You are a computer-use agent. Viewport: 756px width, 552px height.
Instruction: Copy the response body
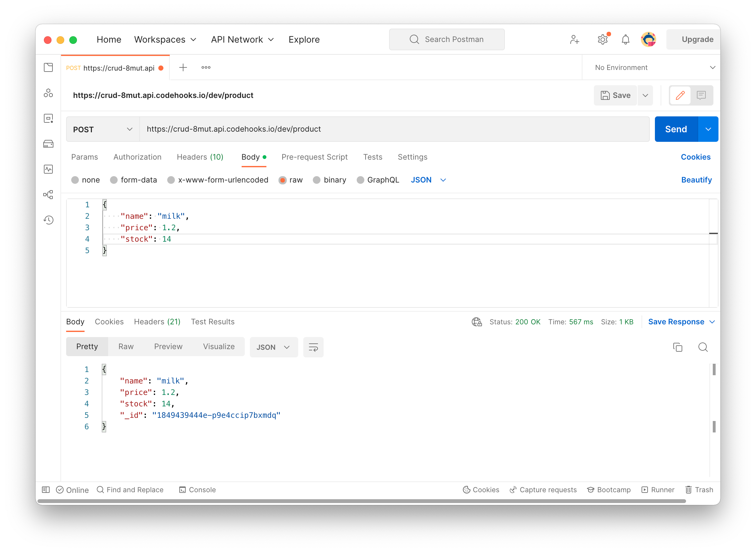point(677,347)
